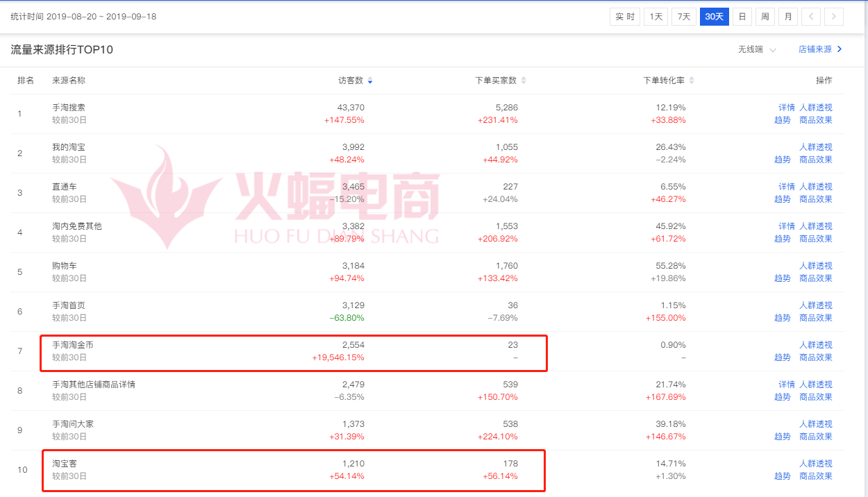The width and height of the screenshot is (868, 497).
Task: Open the 无线端 device dropdown
Action: [x=757, y=49]
